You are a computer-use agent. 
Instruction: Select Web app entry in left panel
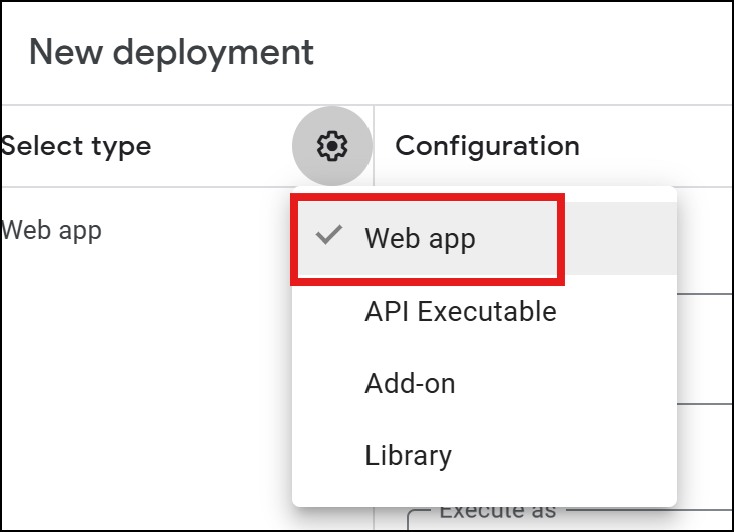(x=51, y=230)
